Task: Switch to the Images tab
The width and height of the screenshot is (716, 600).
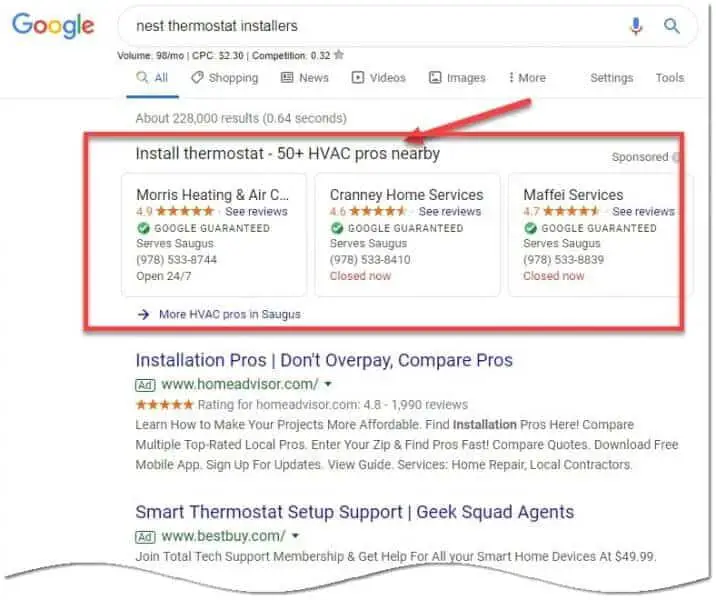Action: click(457, 78)
